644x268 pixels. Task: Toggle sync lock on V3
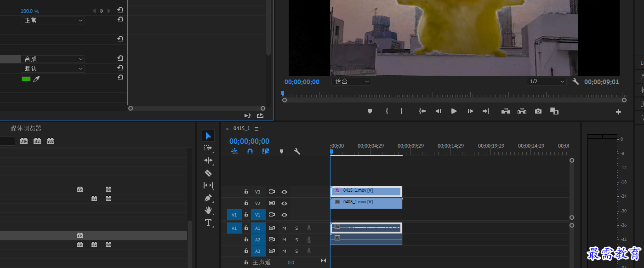(272, 192)
